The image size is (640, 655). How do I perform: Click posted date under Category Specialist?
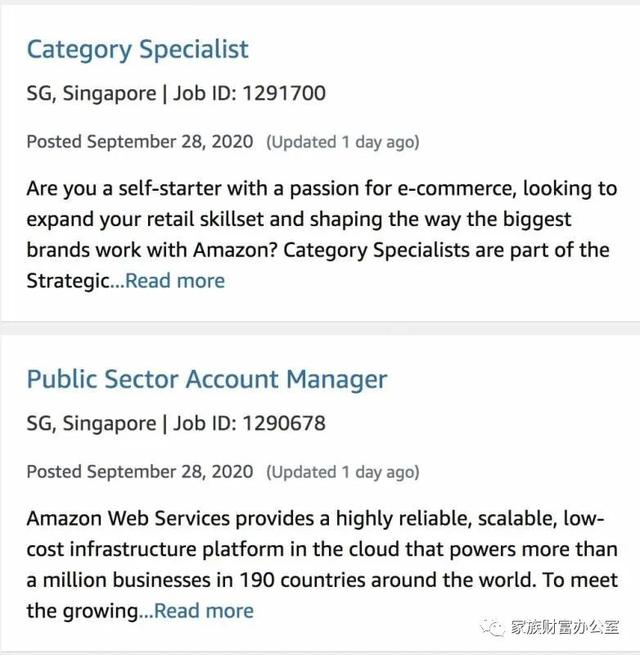point(139,141)
